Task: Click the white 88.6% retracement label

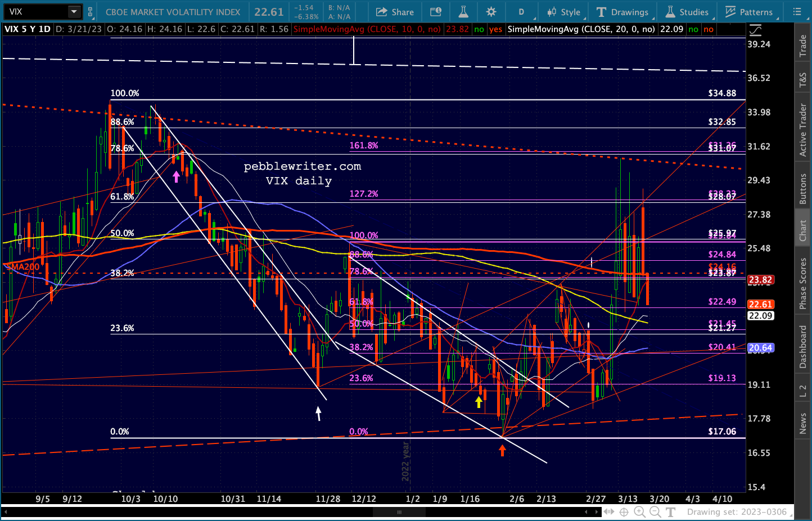Action: 123,122
